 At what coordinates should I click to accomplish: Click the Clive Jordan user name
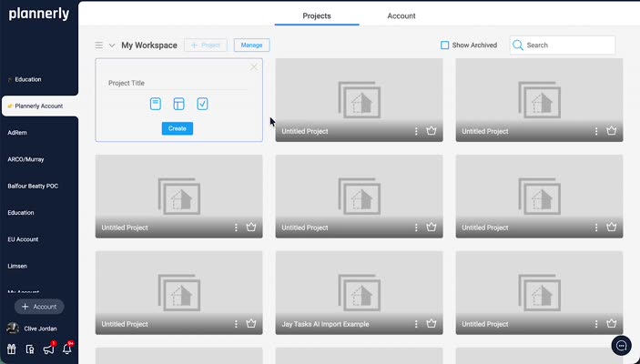pos(40,329)
